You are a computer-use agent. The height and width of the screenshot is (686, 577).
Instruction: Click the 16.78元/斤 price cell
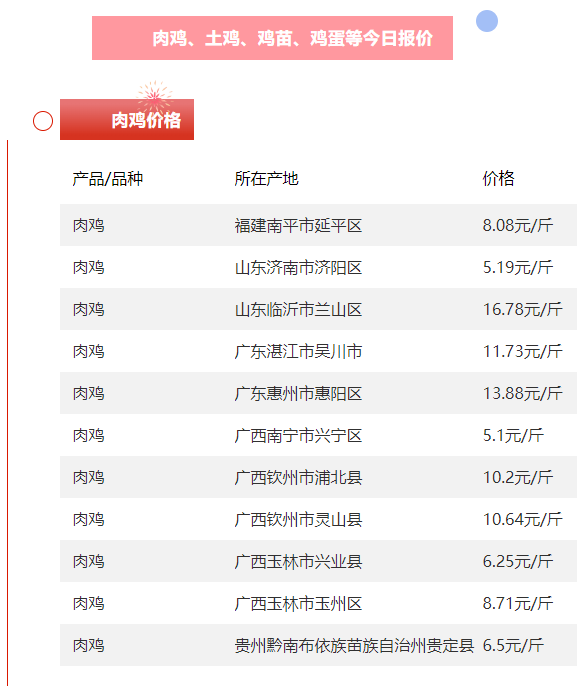pos(522,309)
